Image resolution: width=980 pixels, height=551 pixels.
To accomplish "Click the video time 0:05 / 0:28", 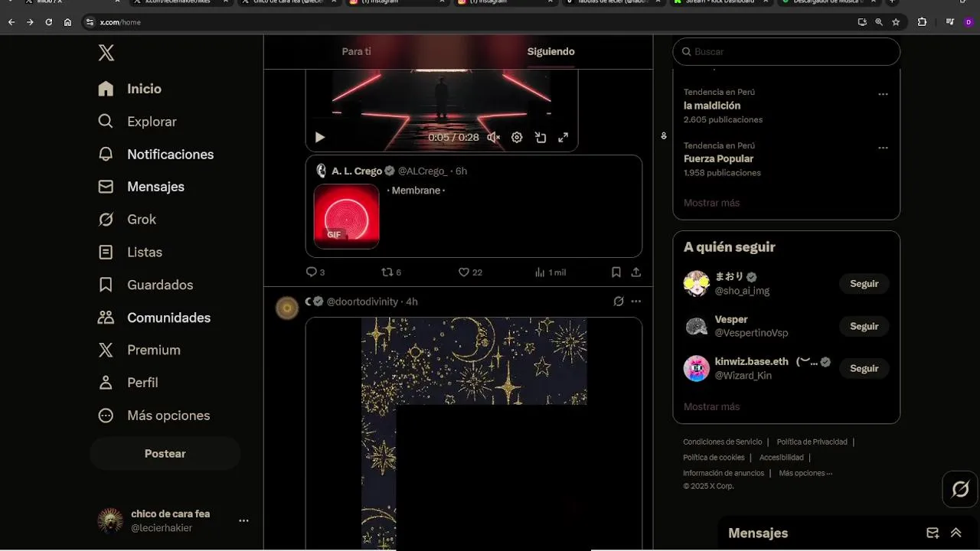I will pos(453,138).
